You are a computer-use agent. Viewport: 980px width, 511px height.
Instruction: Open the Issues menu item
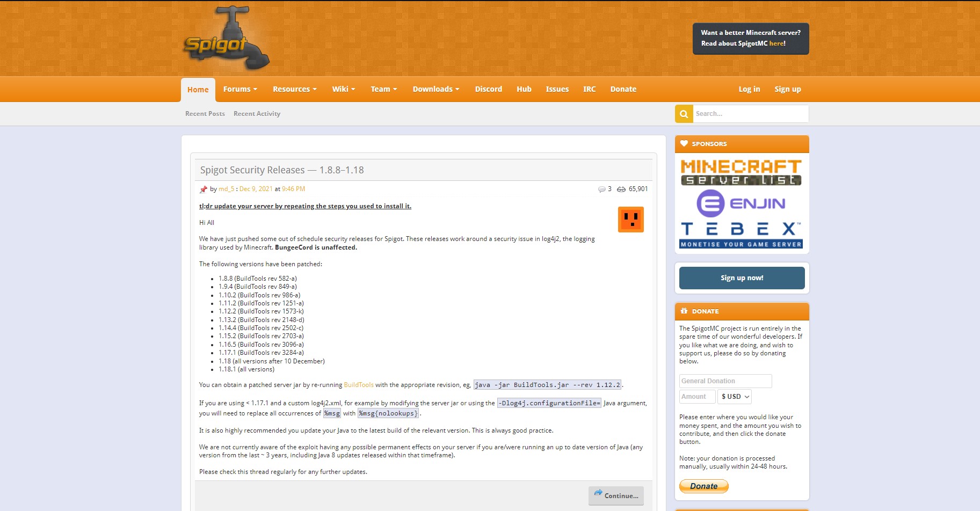(557, 89)
